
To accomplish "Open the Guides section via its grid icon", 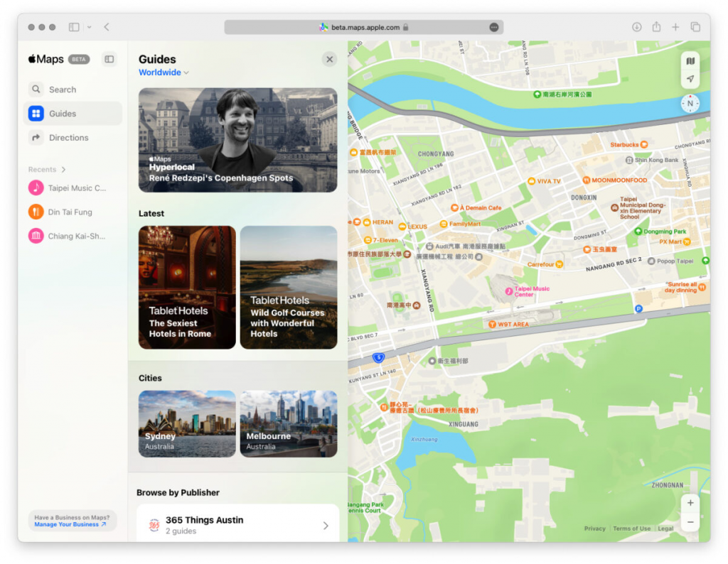I will click(36, 113).
